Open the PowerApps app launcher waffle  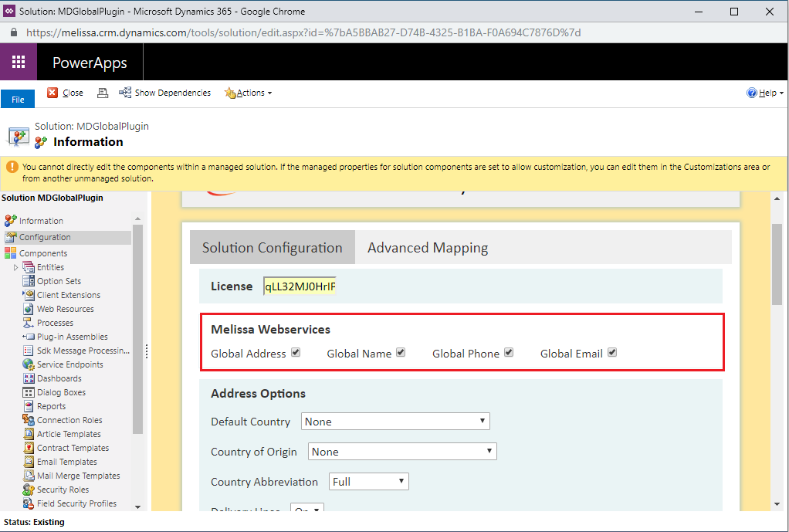tap(19, 62)
